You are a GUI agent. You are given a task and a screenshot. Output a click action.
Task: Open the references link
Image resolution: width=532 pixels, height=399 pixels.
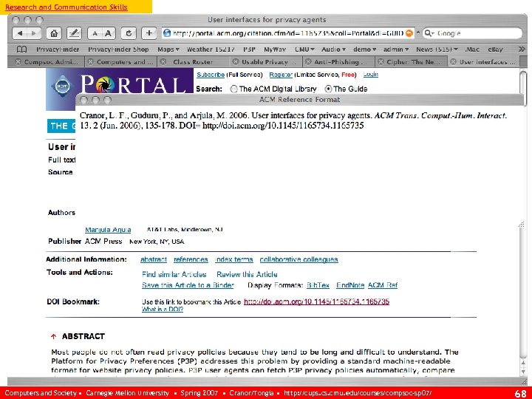coord(191,259)
